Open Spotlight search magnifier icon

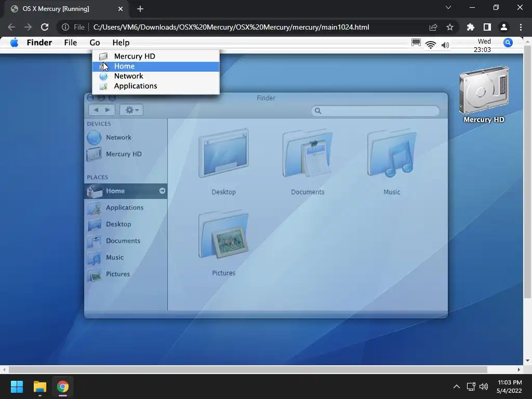[508, 43]
